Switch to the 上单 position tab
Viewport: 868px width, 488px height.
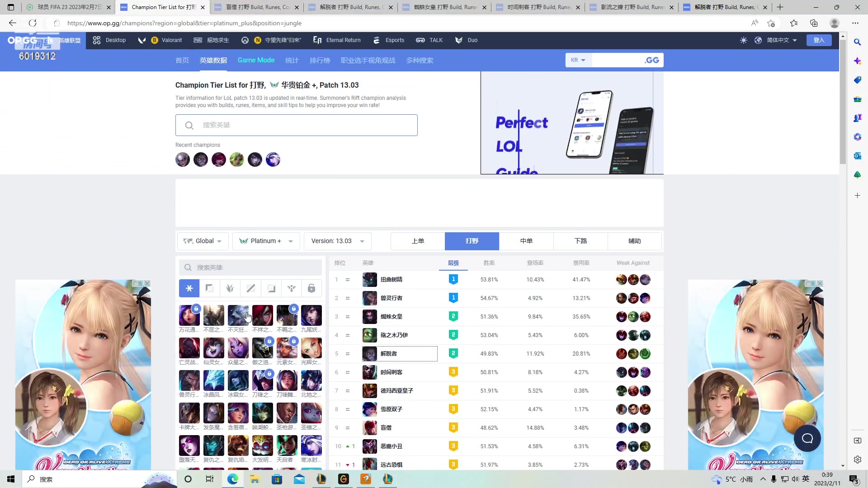pyautogui.click(x=418, y=241)
